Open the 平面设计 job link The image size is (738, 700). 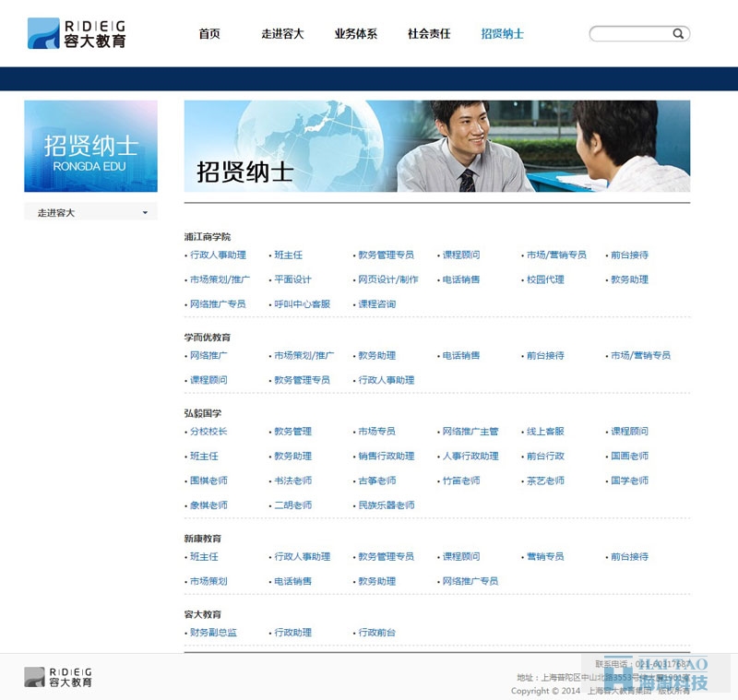coord(292,279)
